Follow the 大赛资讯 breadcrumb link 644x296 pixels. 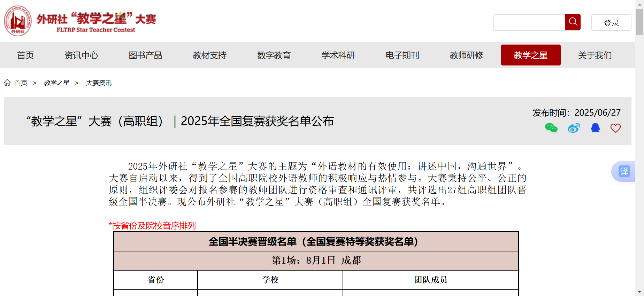99,83
